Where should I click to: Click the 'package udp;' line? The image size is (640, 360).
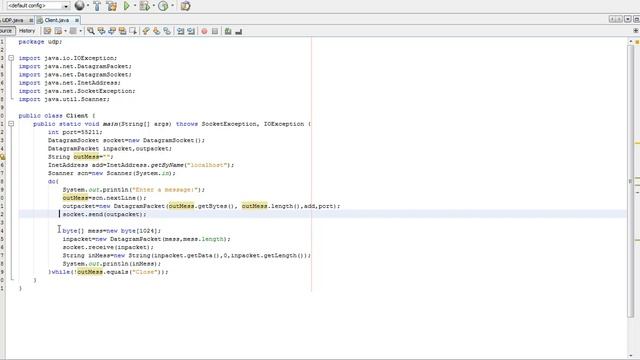[40, 42]
